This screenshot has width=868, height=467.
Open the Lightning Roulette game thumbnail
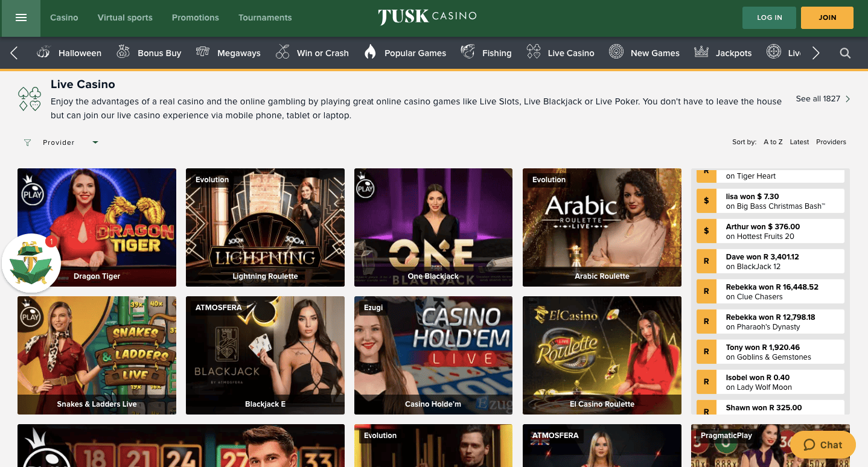pyautogui.click(x=265, y=227)
